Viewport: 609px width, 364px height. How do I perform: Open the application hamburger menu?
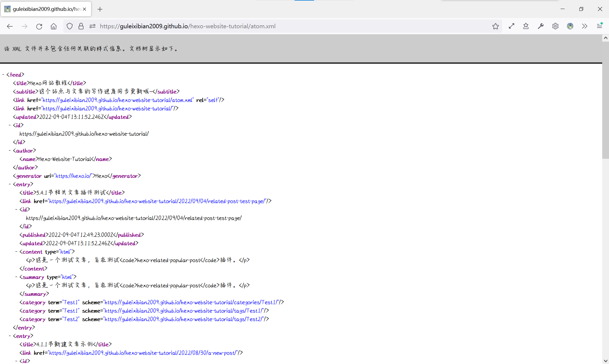pyautogui.click(x=599, y=26)
